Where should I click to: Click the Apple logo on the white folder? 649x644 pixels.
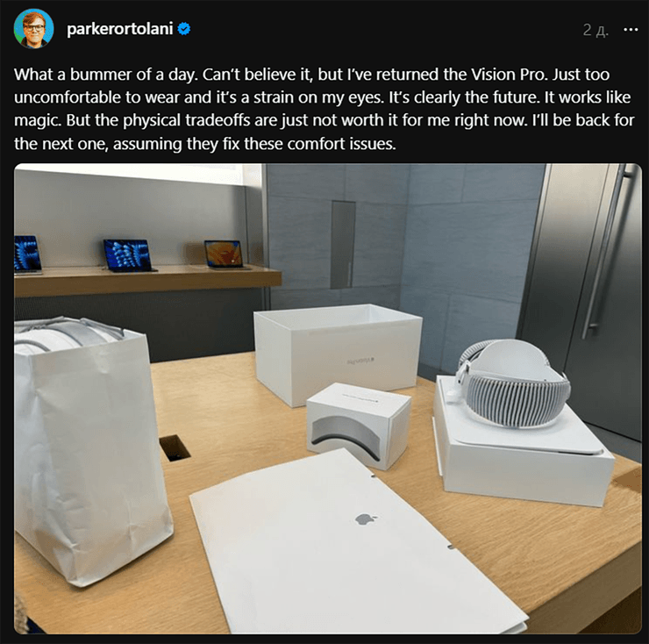pyautogui.click(x=366, y=519)
